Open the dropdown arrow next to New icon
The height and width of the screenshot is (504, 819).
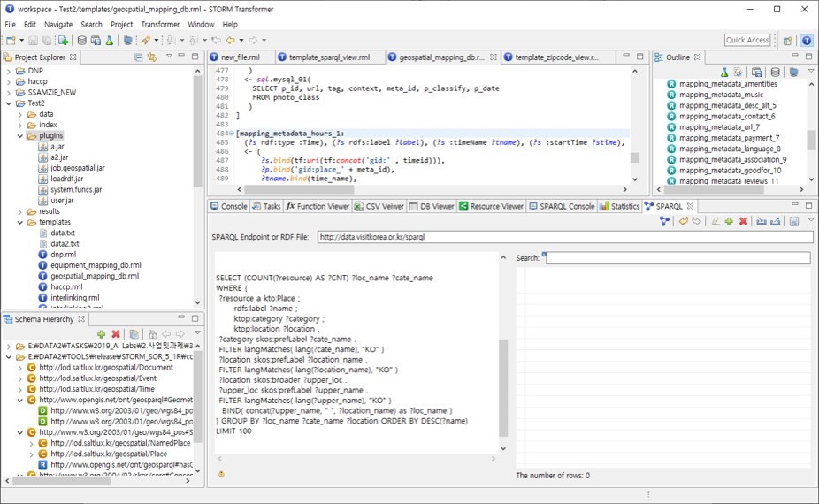click(21, 40)
